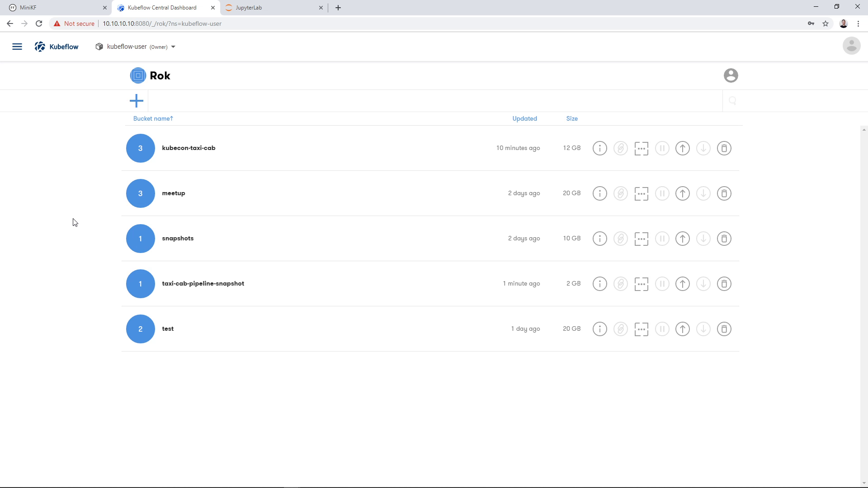This screenshot has height=488, width=868.
Task: Click pause icon in meetup row
Action: tap(662, 193)
